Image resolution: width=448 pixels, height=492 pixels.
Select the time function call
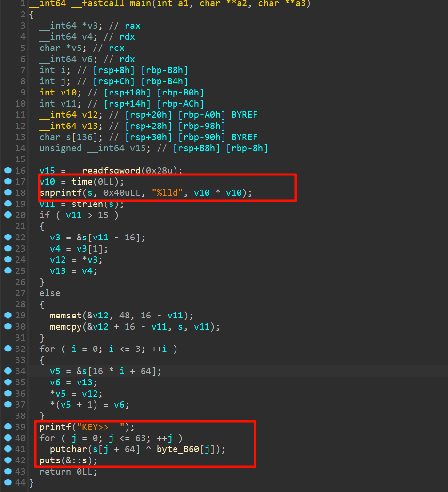(x=81, y=181)
